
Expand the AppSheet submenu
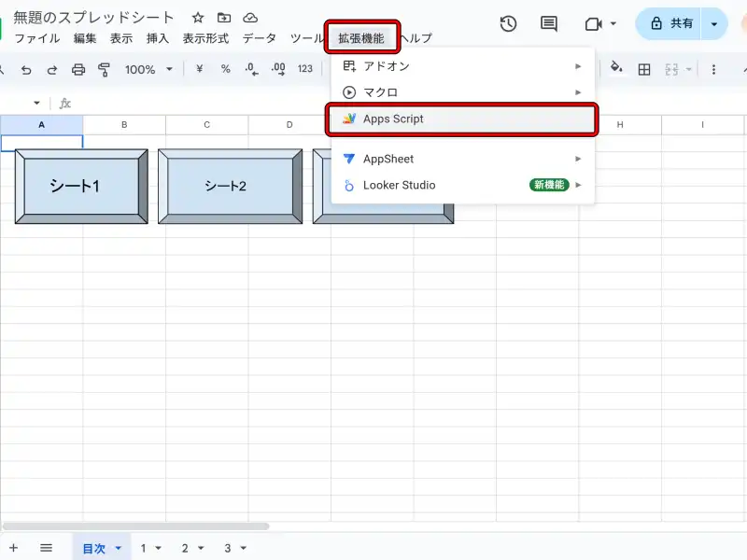coord(462,159)
